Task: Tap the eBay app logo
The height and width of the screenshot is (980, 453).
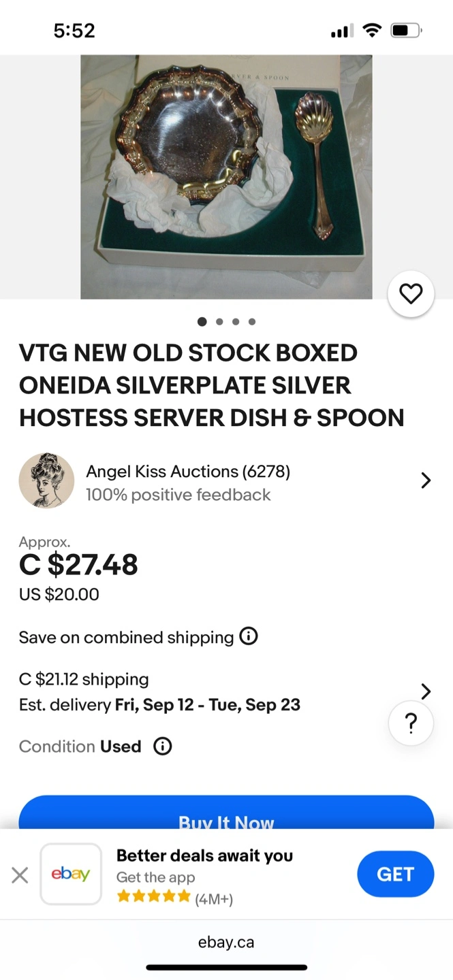Action: click(x=71, y=875)
